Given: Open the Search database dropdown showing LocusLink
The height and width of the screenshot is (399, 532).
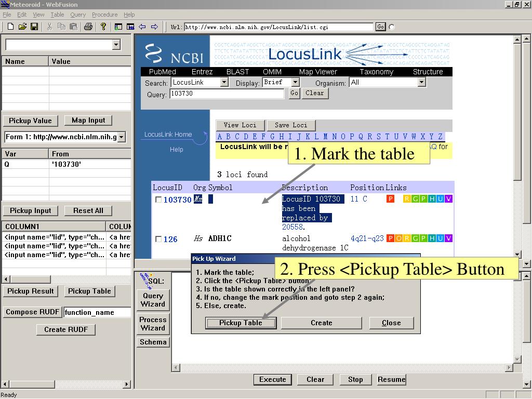Looking at the screenshot, I should [224, 82].
